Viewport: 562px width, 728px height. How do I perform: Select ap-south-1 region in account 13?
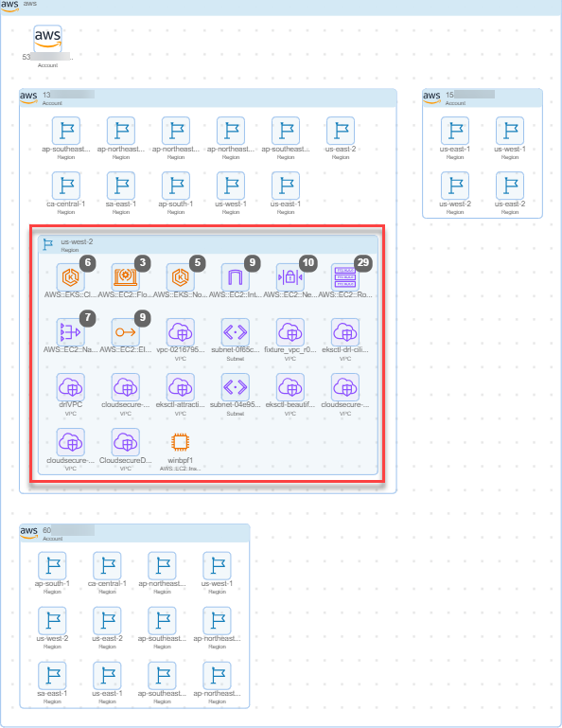pos(176,186)
